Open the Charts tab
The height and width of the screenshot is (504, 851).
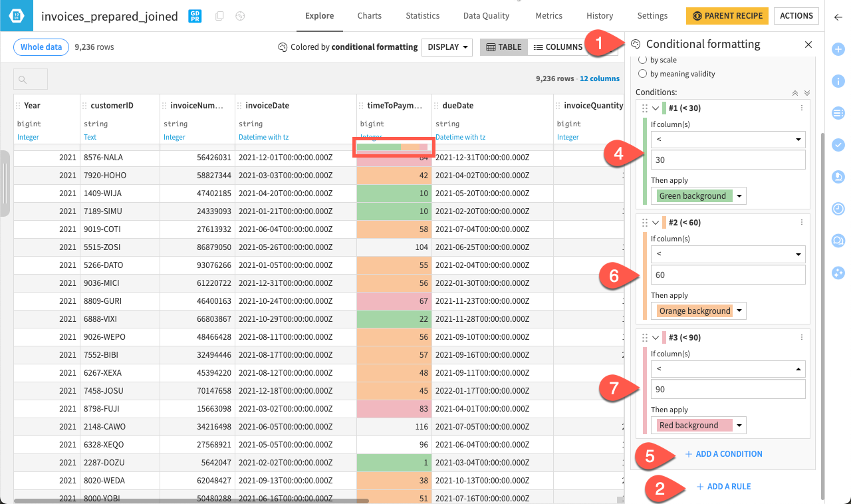(369, 15)
